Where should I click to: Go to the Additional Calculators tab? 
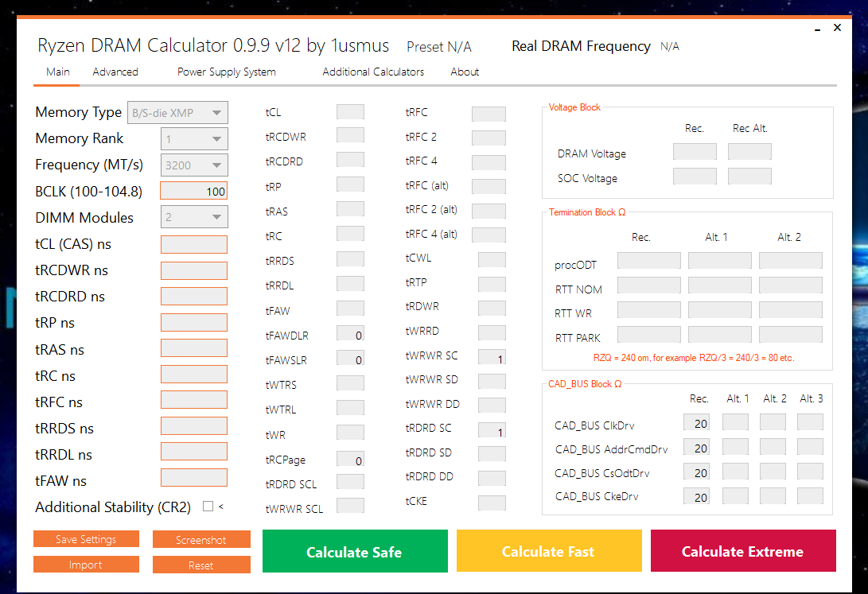373,72
